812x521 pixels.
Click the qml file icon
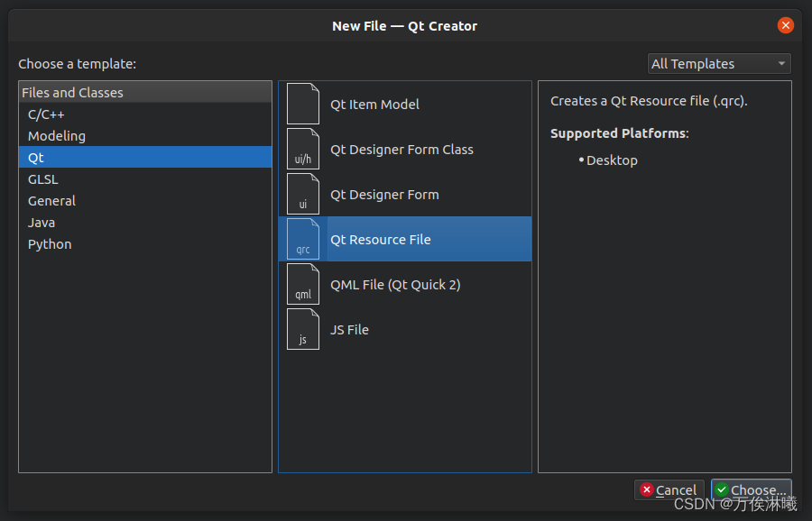pyautogui.click(x=303, y=284)
